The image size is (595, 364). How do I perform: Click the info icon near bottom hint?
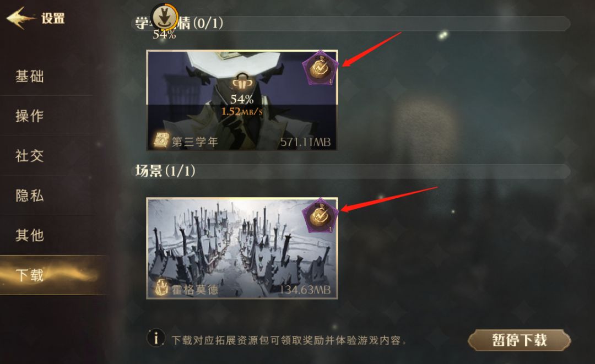pos(156,338)
